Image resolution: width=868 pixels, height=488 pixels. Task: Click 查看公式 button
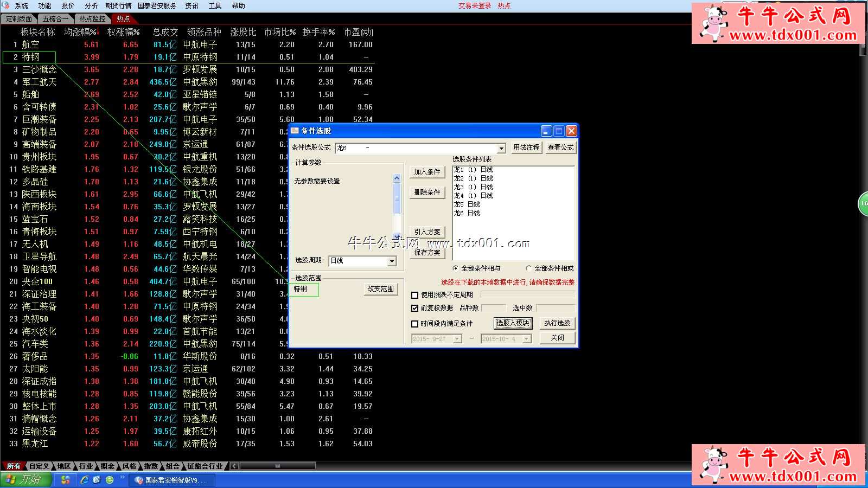(560, 147)
